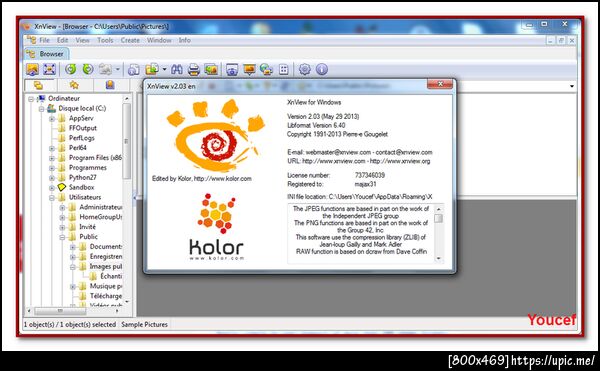600x371 pixels.
Task: Open Options with the gear icon
Action: click(x=305, y=69)
